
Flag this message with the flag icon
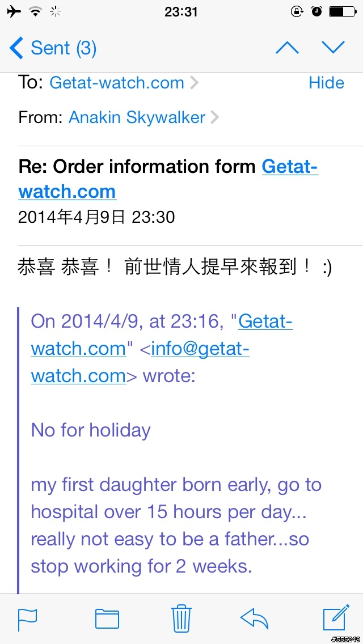[x=28, y=619]
